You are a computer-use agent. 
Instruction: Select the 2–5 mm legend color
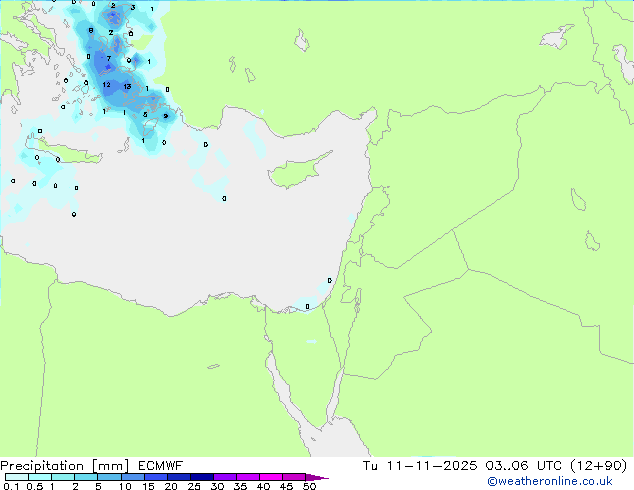coord(86,477)
